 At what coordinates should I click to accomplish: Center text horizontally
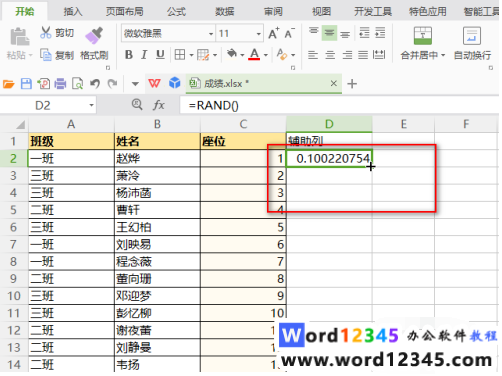click(330, 55)
